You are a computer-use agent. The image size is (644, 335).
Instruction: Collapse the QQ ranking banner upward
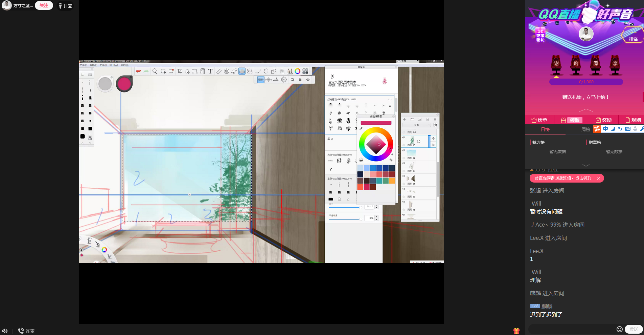coord(586,110)
